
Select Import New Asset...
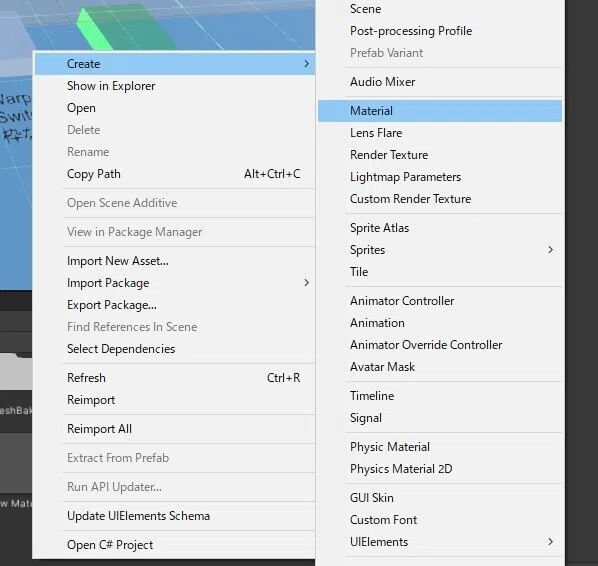[x=175, y=261]
